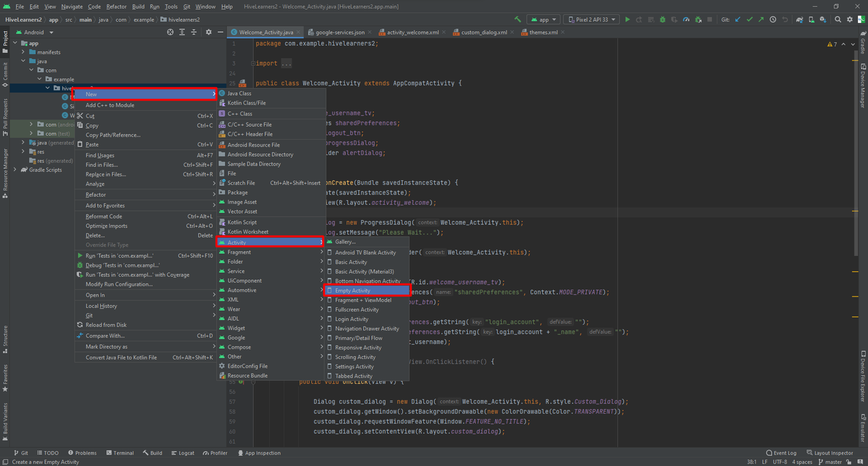The height and width of the screenshot is (466, 868).
Task: Click the master Git branch widget
Action: [x=829, y=462]
